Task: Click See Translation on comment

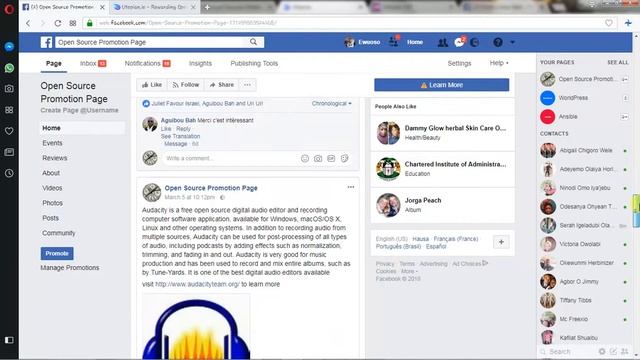Action: (x=180, y=136)
